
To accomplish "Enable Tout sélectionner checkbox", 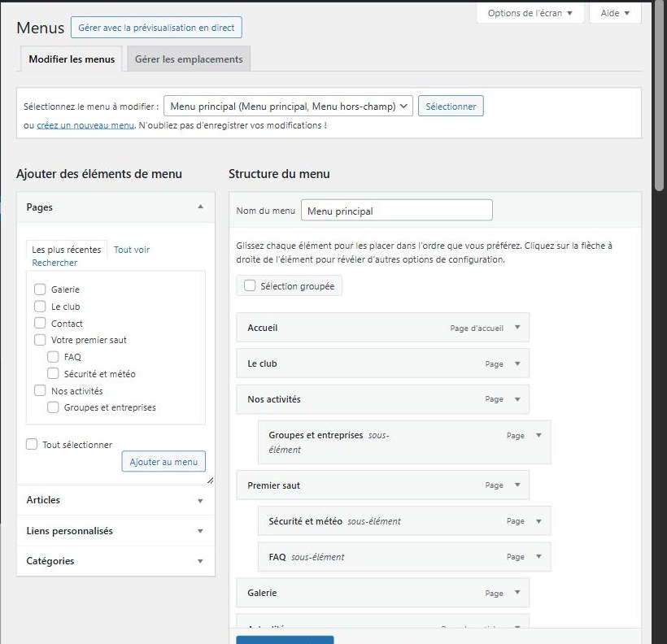I will [x=32, y=445].
